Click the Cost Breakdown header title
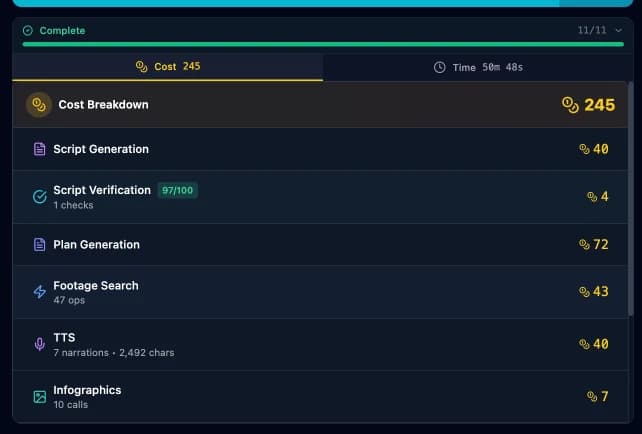The image size is (642, 434). 104,105
